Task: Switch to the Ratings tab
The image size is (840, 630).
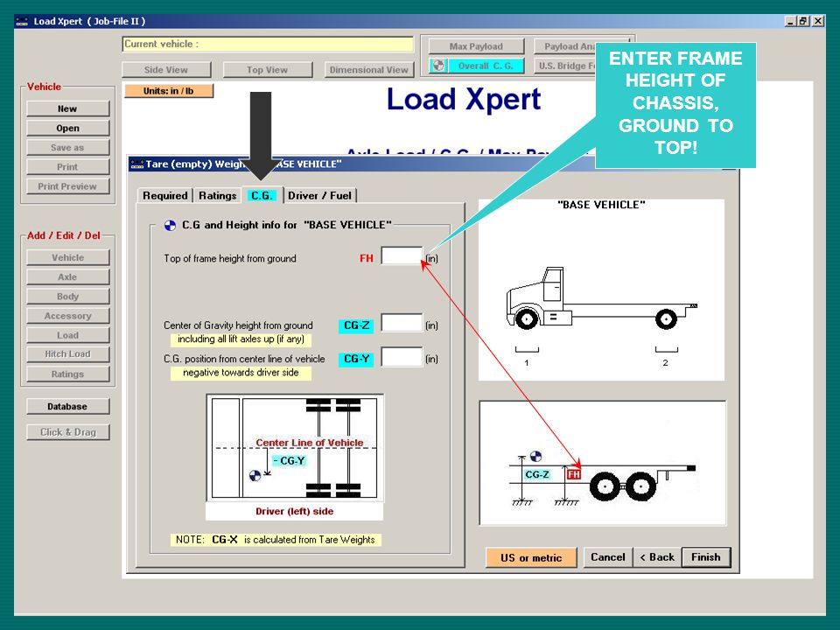Action: (218, 195)
